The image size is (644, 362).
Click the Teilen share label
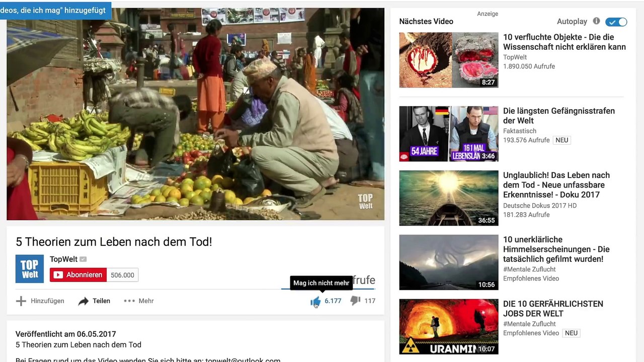point(101,301)
